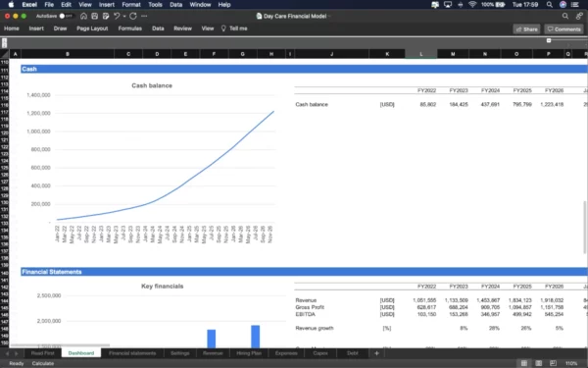The image size is (588, 368).
Task: Open the more options ellipsis in the title bar
Action: tap(144, 16)
